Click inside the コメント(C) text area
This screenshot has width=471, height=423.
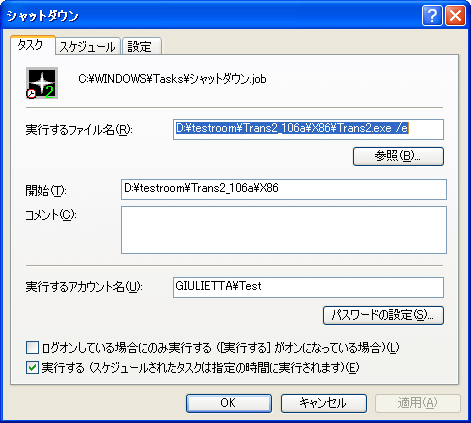(x=284, y=230)
